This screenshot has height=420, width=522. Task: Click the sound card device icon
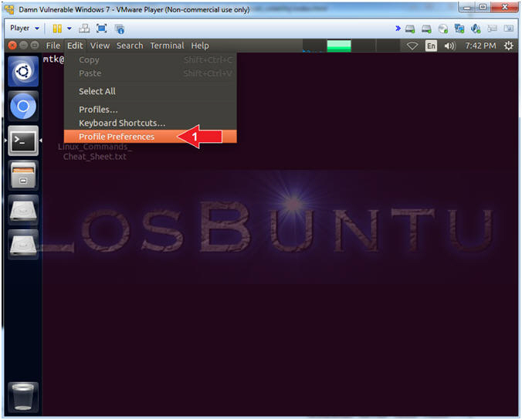click(476, 29)
